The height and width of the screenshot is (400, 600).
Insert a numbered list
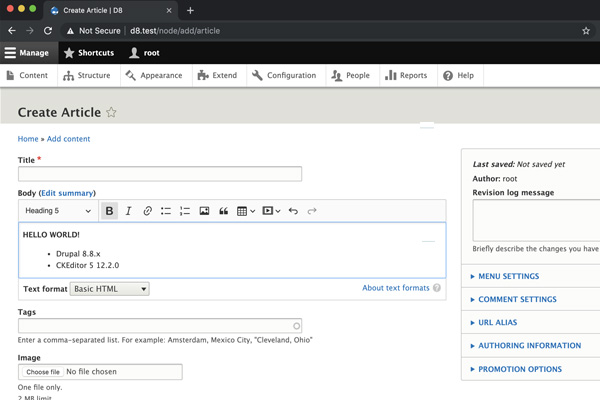185,211
